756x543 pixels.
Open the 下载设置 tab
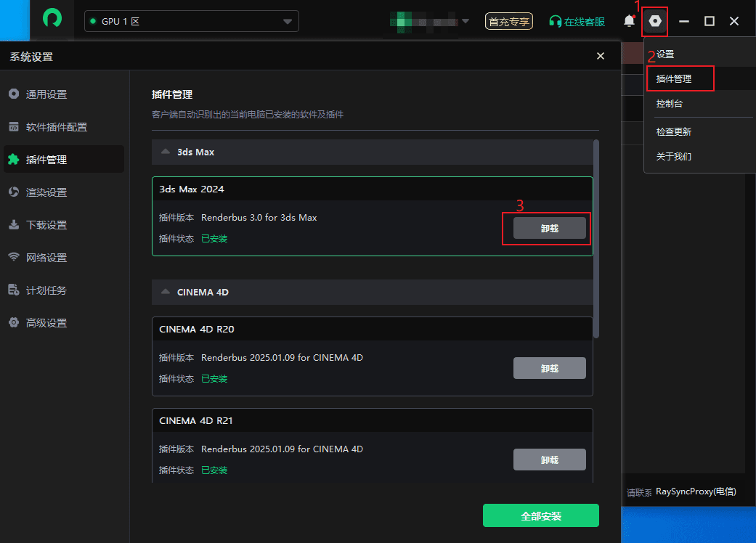point(64,225)
